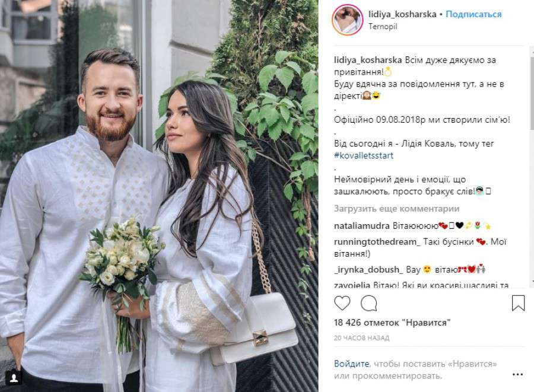Viewport: 534px width, 392px height.
Task: Click lidiya_kosharska username in caption
Action: [368, 60]
